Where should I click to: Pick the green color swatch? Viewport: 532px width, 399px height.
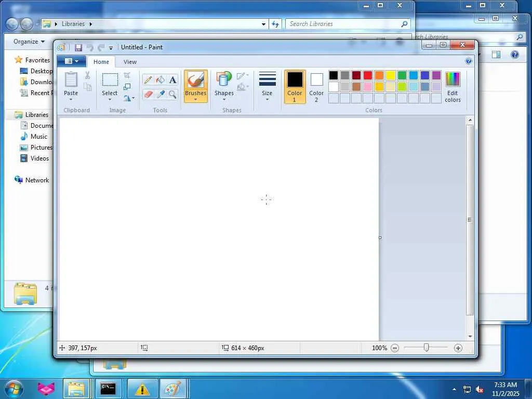click(x=402, y=75)
